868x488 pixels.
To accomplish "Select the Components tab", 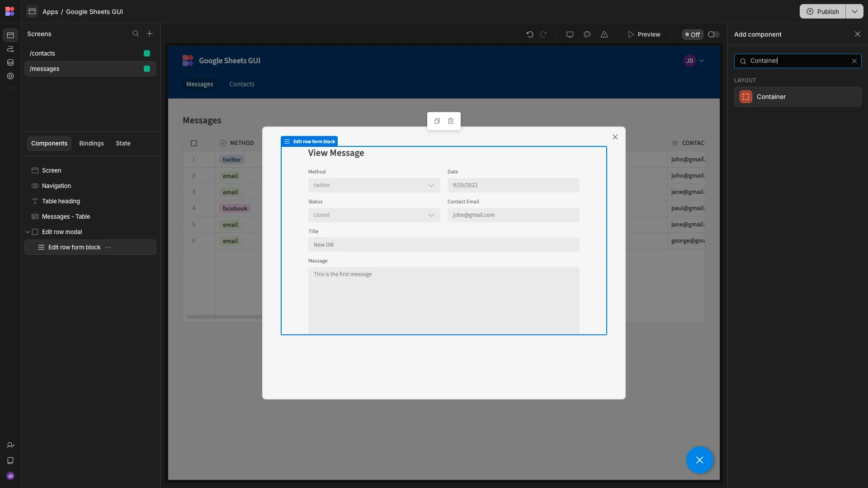I will point(49,143).
